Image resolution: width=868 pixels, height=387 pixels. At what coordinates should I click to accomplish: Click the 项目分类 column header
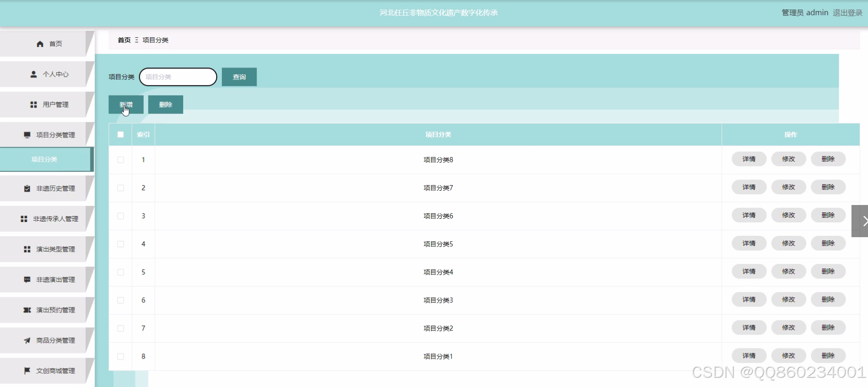click(x=438, y=135)
